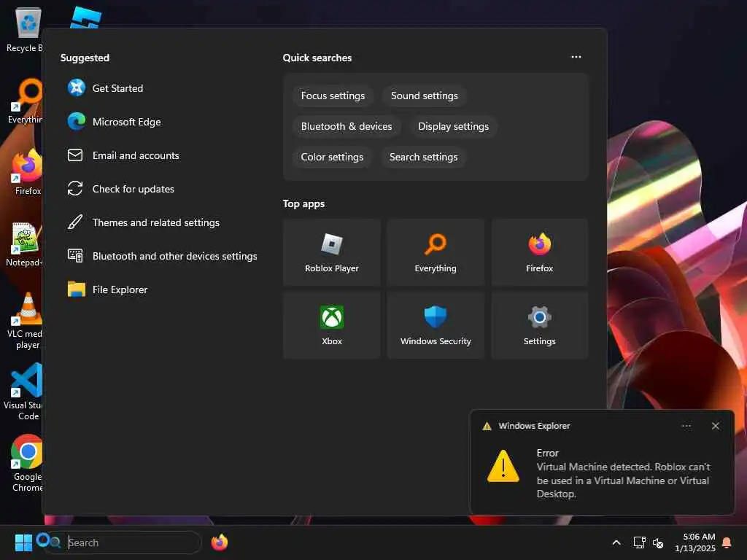Open Firefox from the taskbar
The width and height of the screenshot is (747, 560).
pyautogui.click(x=219, y=542)
